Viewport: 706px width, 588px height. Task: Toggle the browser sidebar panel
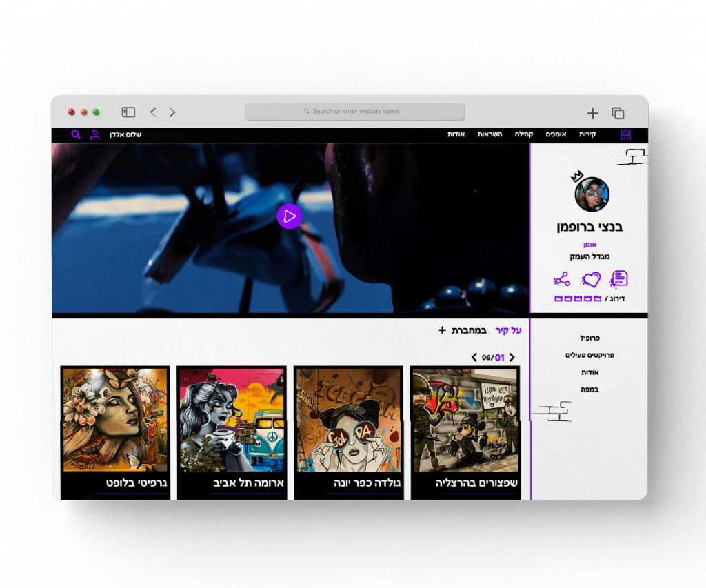pos(128,112)
